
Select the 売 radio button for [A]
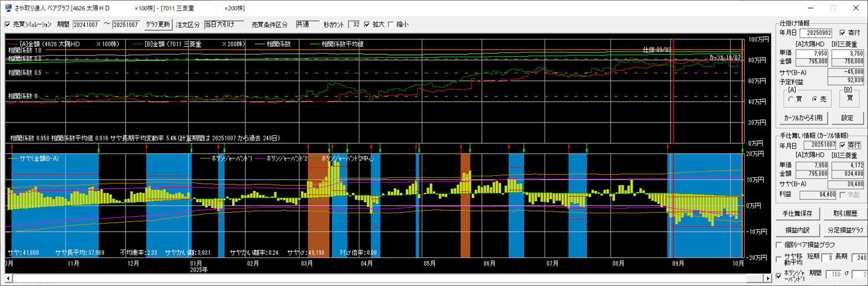pos(815,99)
